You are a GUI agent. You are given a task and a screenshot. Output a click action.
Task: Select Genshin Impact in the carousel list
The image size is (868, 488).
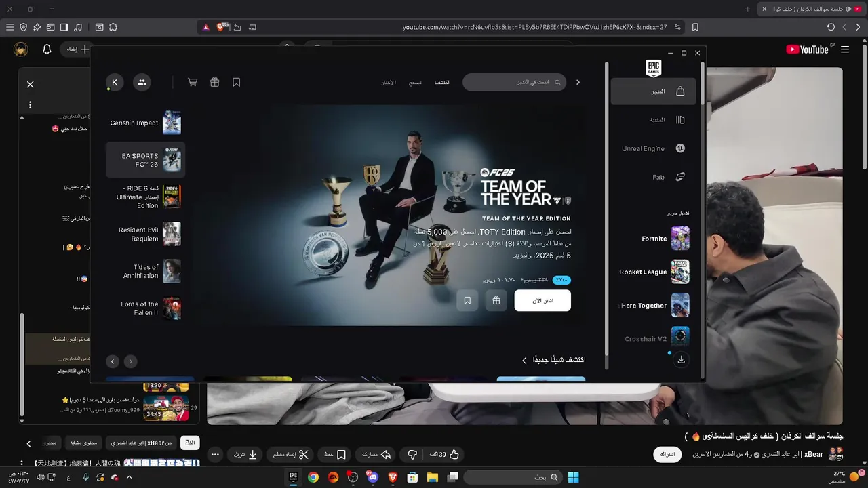click(x=145, y=123)
